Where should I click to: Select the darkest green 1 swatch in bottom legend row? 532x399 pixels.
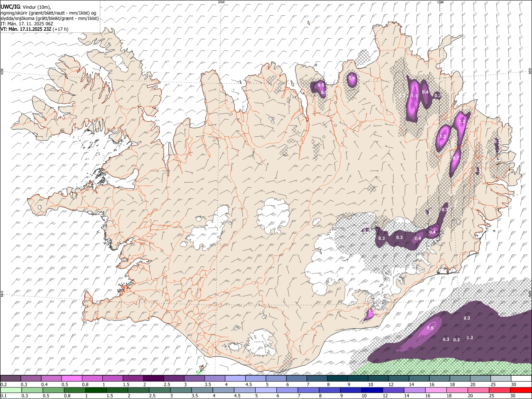(x=96, y=390)
